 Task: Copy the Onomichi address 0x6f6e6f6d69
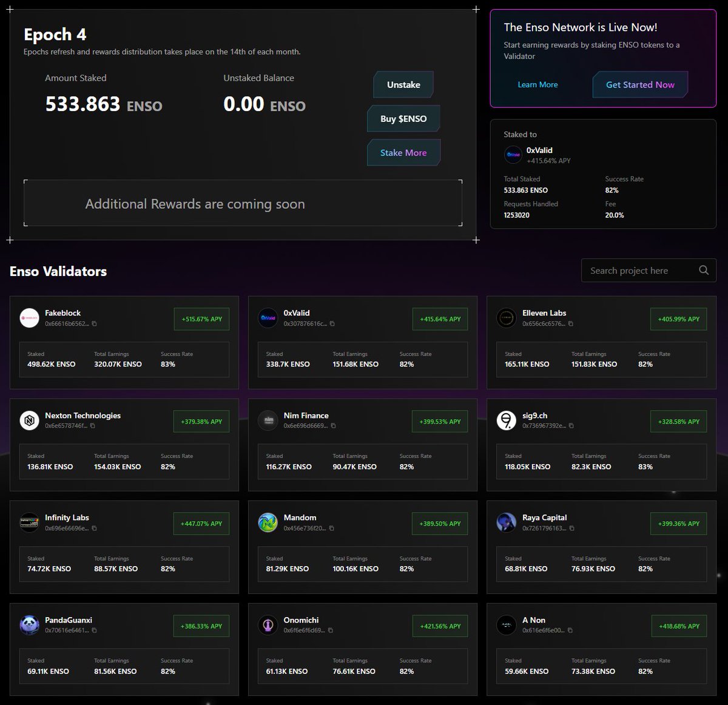click(x=330, y=630)
